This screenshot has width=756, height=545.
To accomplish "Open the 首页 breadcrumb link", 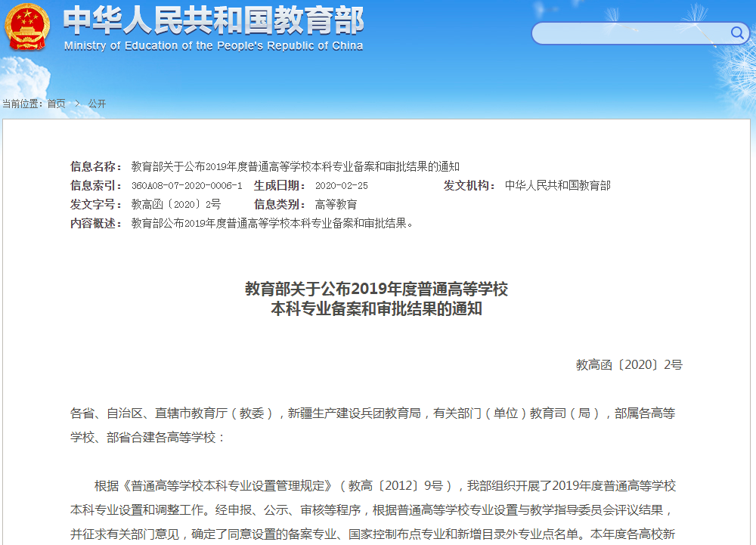I will point(57,104).
